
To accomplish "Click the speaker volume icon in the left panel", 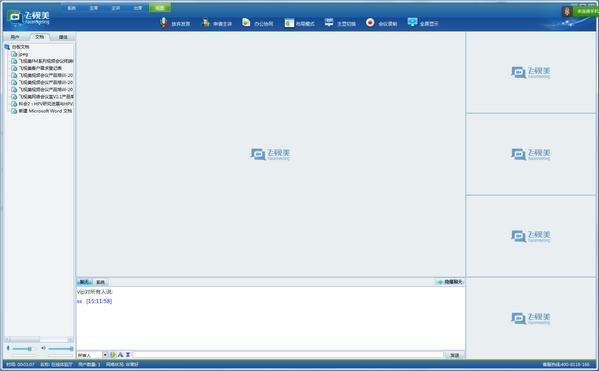I will click(x=43, y=348).
